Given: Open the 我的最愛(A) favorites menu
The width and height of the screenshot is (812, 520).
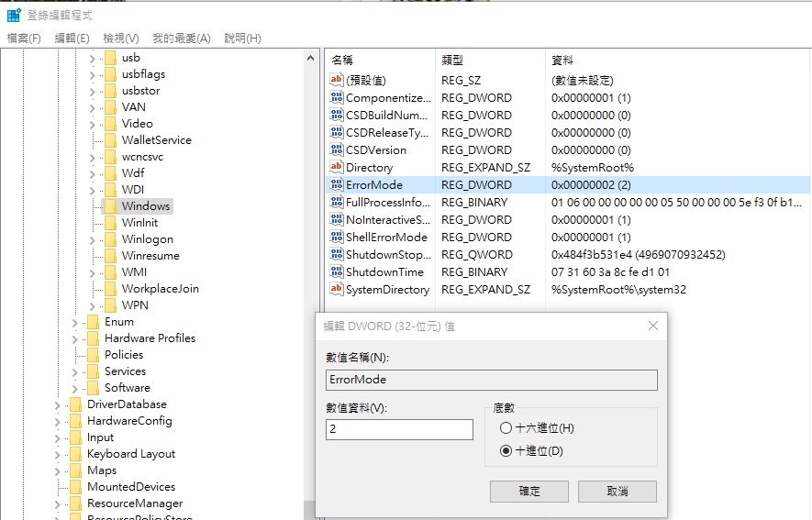Looking at the screenshot, I should 181,38.
